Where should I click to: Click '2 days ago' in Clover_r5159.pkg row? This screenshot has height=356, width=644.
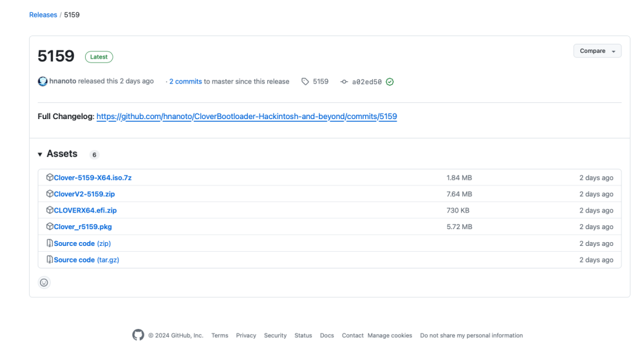596,227
